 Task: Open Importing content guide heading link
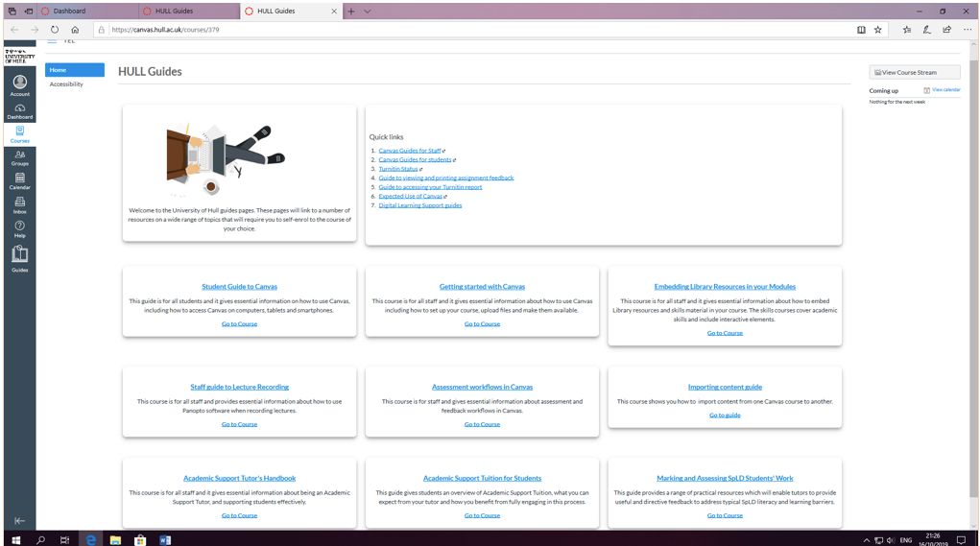(725, 388)
